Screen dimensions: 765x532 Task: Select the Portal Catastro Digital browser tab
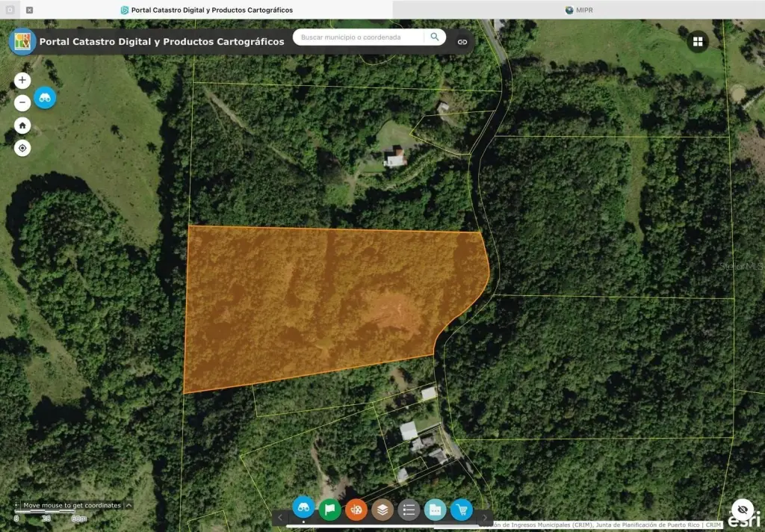pos(207,10)
